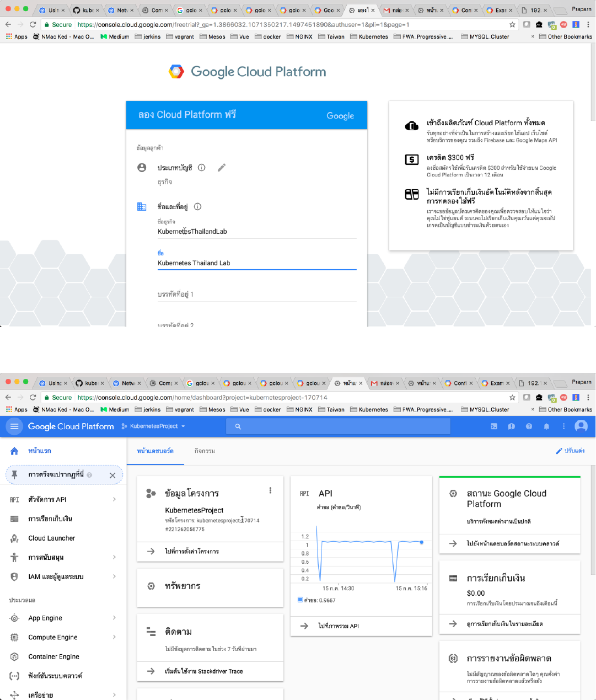596x700 pixels.
Task: Click the API icon for ตัวจัดการ API in sidebar
Action: [x=14, y=500]
